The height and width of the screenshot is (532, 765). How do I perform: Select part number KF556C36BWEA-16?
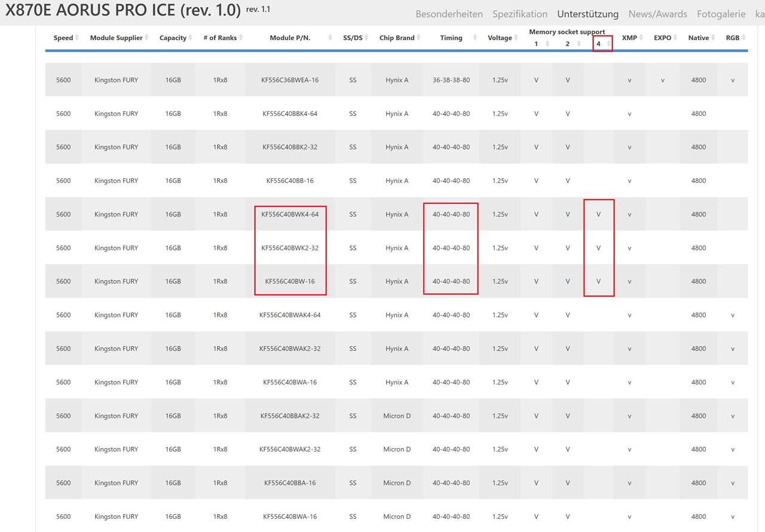point(290,80)
